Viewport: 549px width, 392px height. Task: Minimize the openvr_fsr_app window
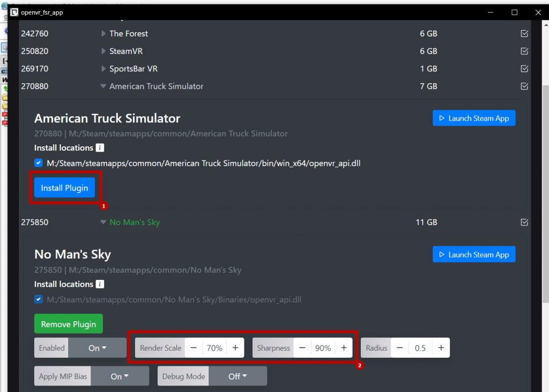click(491, 12)
